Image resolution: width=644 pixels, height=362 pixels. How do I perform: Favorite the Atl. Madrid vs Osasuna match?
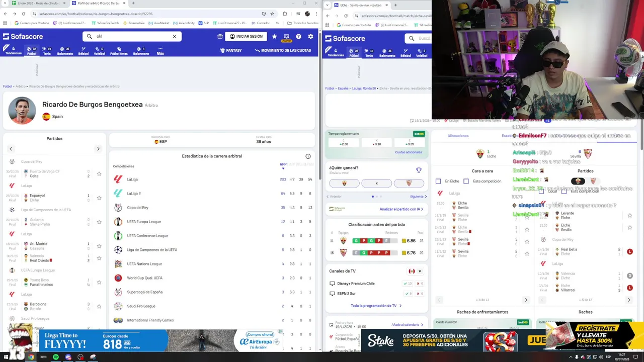(x=99, y=246)
